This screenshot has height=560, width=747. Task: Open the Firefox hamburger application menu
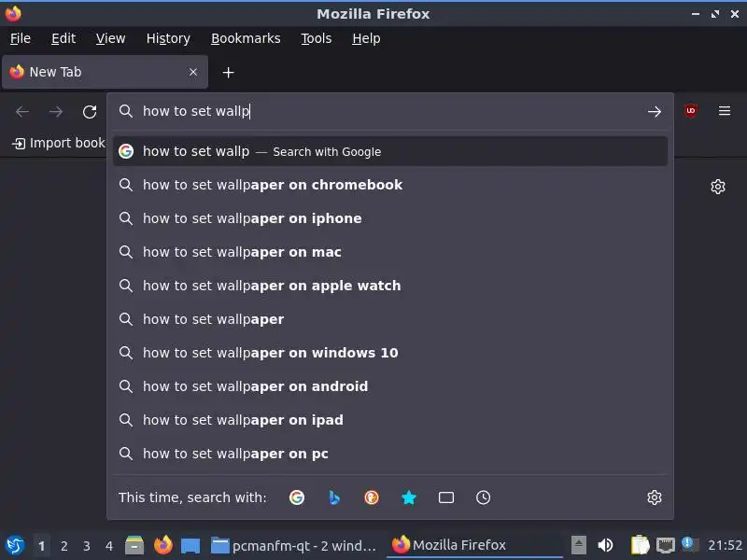725,111
